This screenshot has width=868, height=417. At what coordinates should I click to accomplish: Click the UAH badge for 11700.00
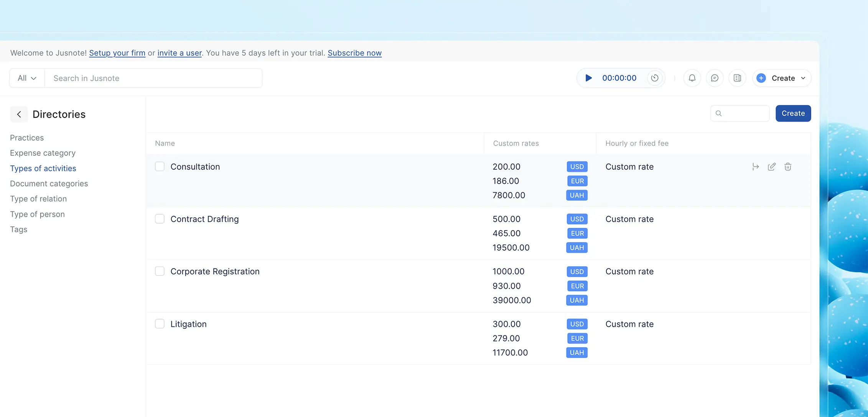(x=577, y=353)
